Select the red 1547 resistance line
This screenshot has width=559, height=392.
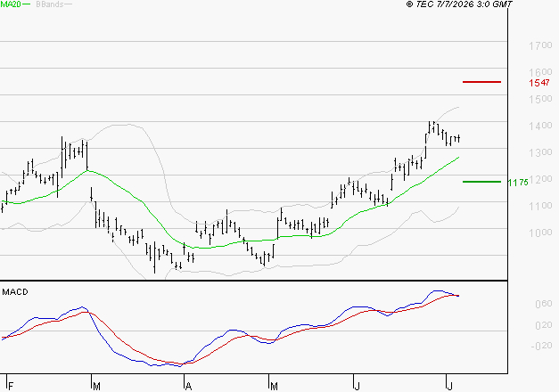(481, 82)
